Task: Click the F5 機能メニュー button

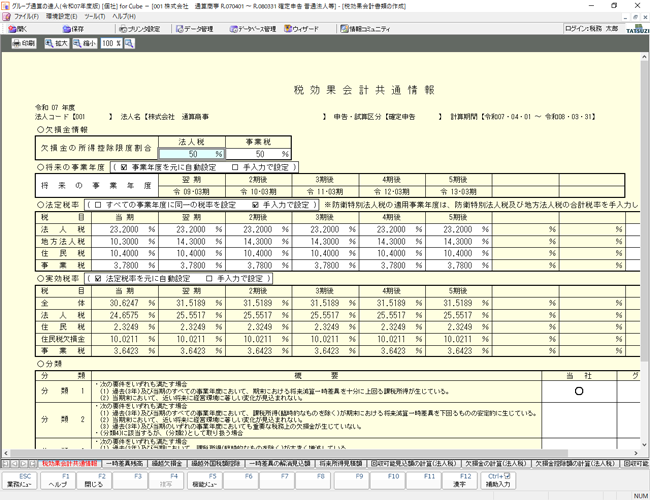Action: (x=204, y=480)
